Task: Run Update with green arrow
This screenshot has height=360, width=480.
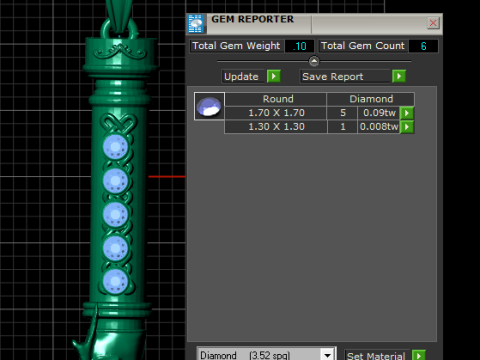Action: coord(274,76)
